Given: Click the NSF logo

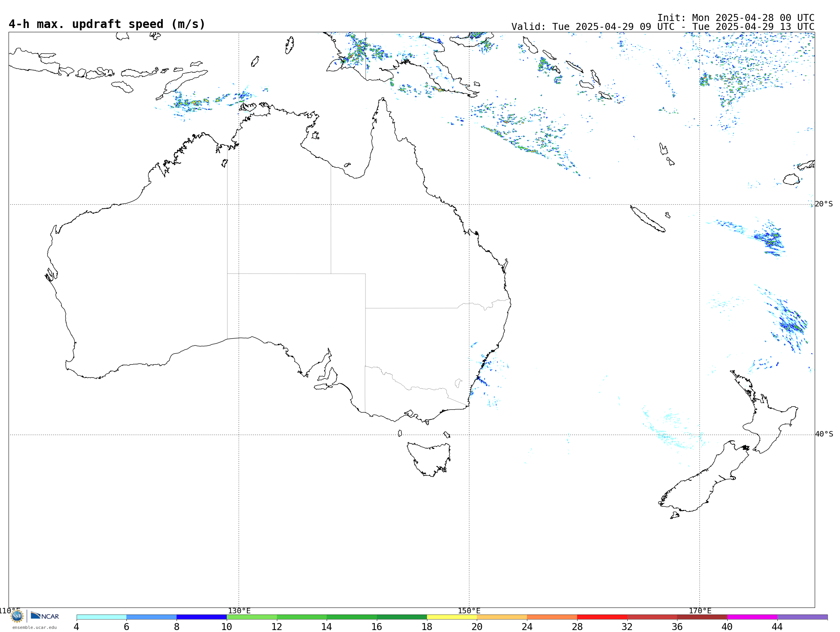Looking at the screenshot, I should tap(17, 616).
